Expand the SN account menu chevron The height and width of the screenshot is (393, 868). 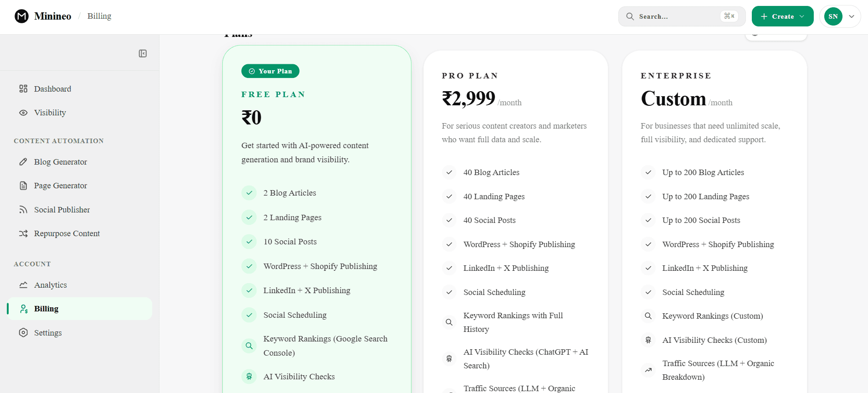pos(852,16)
